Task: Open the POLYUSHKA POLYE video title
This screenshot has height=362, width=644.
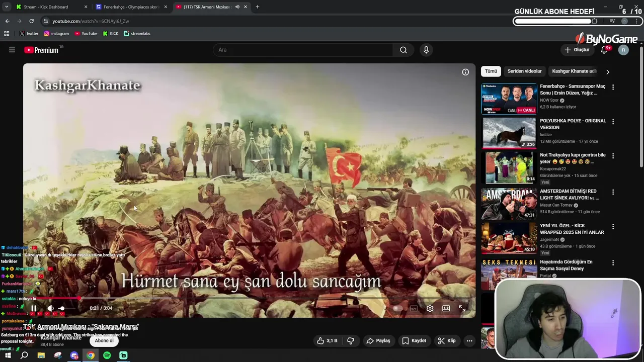Action: [573, 124]
